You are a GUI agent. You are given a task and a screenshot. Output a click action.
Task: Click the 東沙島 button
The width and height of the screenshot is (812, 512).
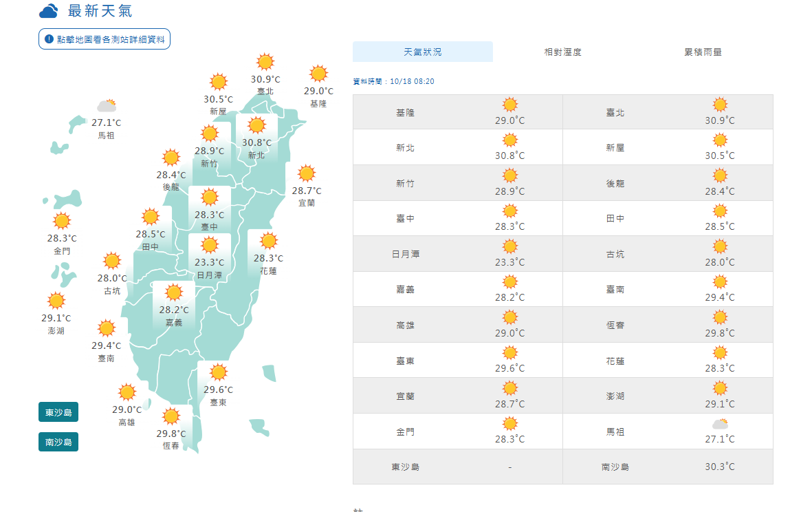tap(58, 412)
